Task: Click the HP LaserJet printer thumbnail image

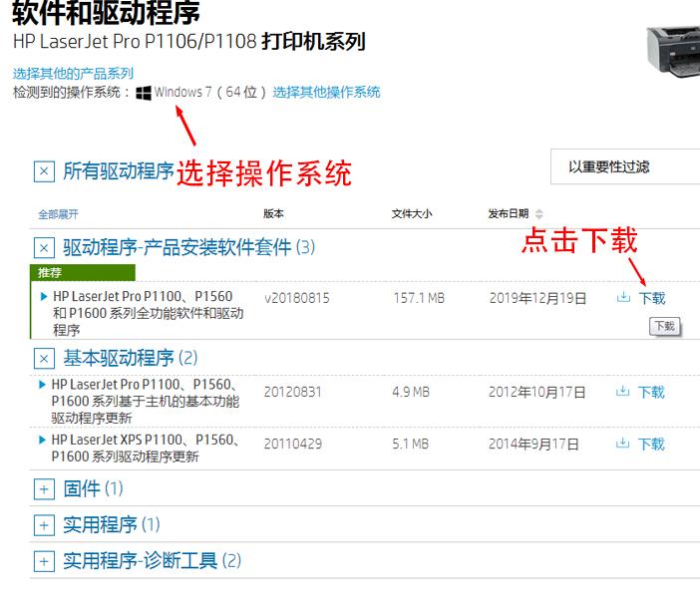Action: [673, 51]
